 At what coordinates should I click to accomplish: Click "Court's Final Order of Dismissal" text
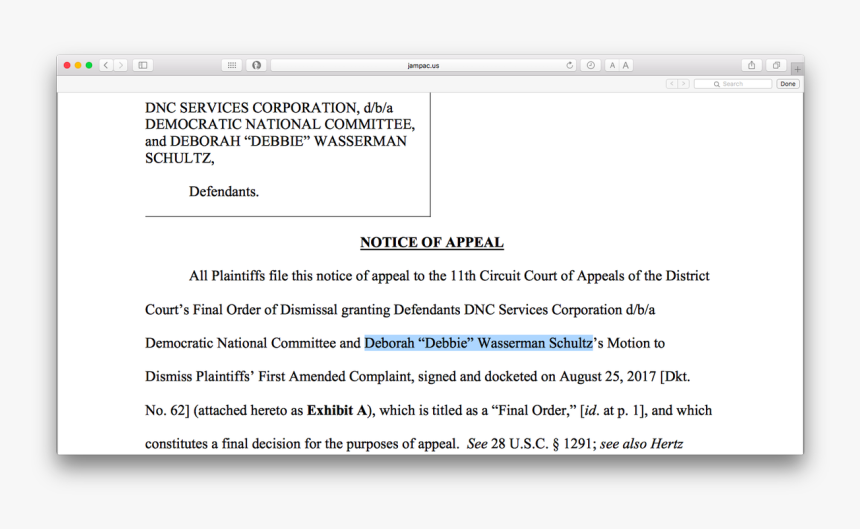coord(241,310)
